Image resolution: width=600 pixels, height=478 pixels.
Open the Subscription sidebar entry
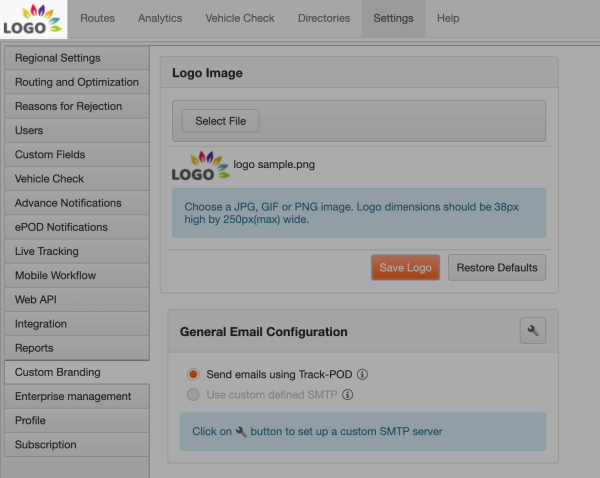pos(77,445)
